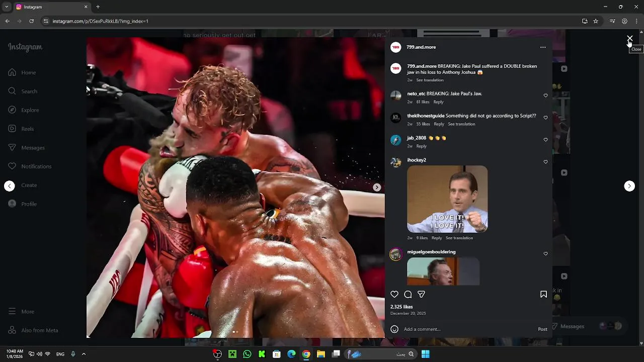See translation of the caption
Viewport: 644px width, 362px height.
coord(430,80)
